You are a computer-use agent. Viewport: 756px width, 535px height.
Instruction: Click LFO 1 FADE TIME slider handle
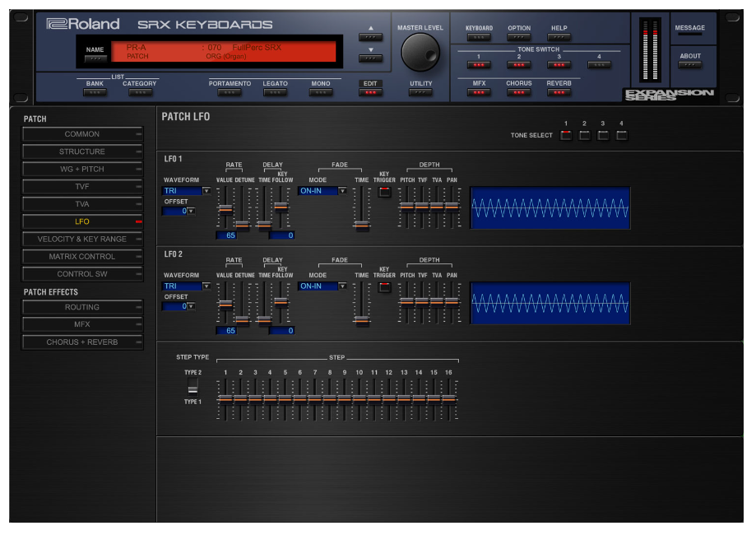pos(362,225)
